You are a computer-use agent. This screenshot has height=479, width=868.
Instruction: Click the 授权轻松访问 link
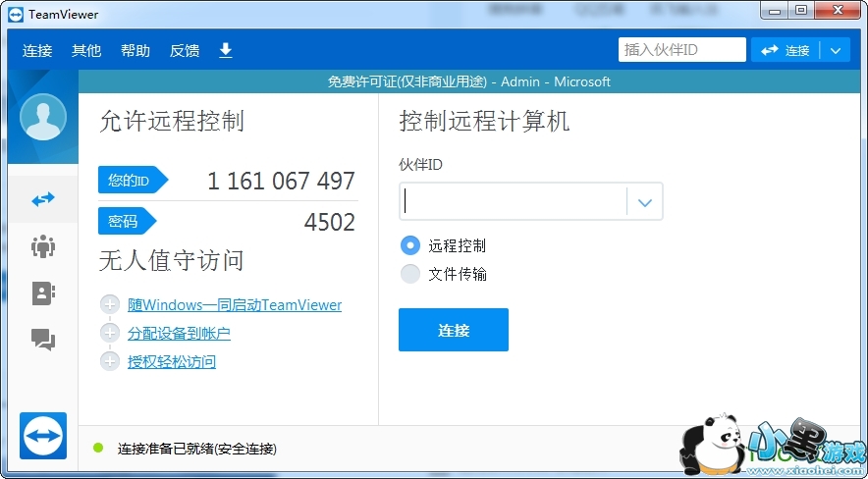172,362
